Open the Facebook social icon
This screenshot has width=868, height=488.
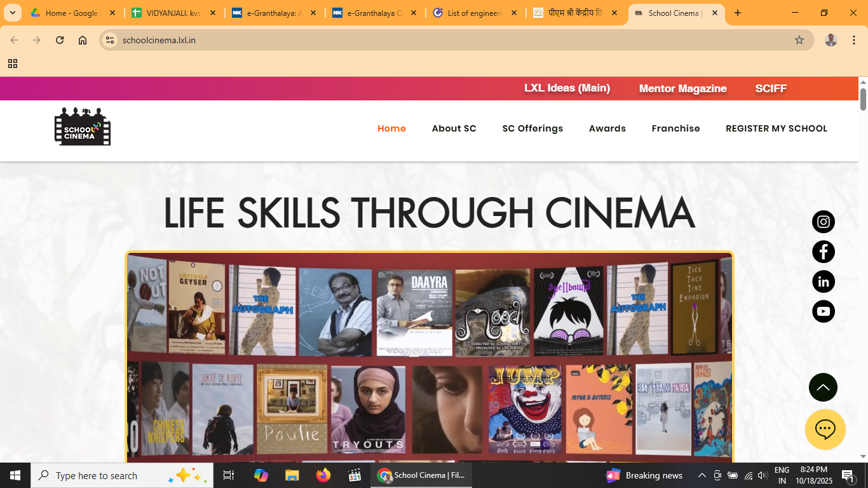click(823, 252)
